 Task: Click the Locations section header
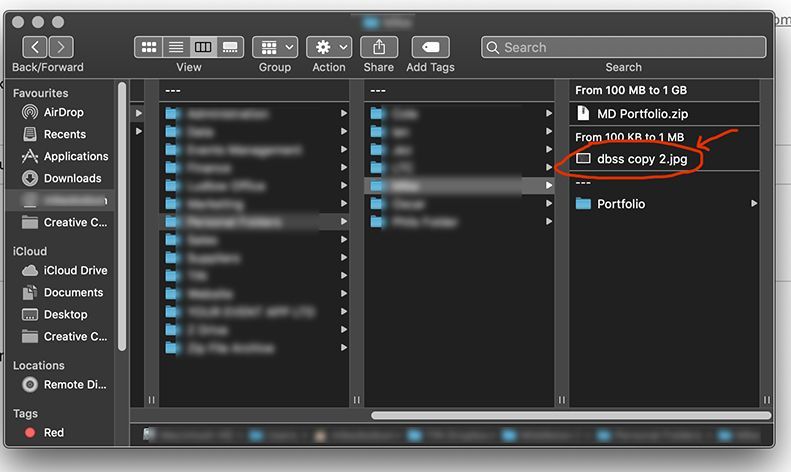click(x=39, y=366)
